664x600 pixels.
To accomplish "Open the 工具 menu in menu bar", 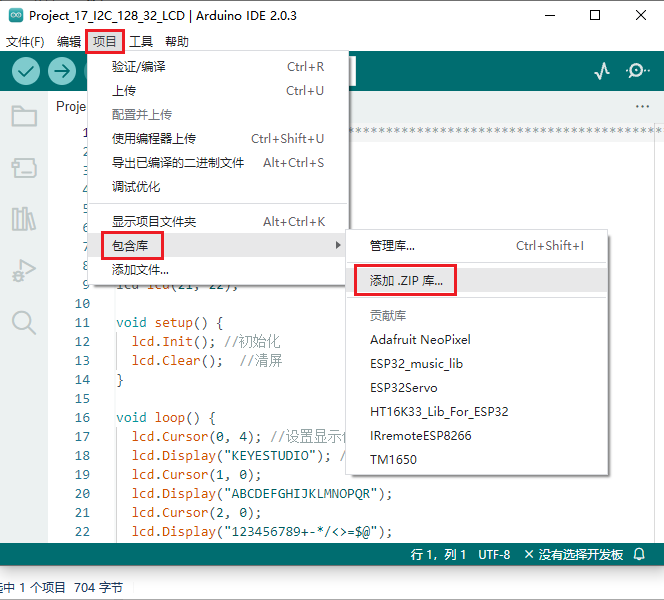I will pyautogui.click(x=141, y=41).
